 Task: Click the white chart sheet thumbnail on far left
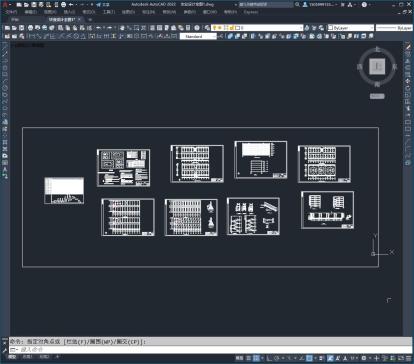tap(64, 190)
